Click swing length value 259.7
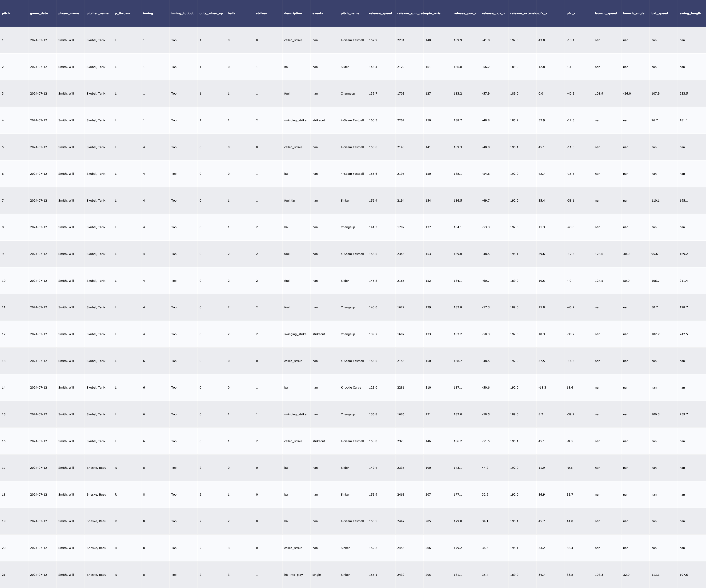 (x=683, y=414)
